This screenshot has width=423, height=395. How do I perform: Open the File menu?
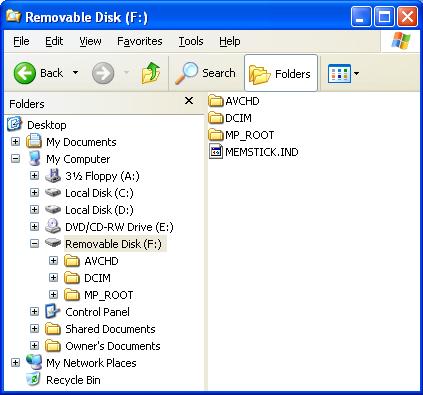(x=21, y=41)
